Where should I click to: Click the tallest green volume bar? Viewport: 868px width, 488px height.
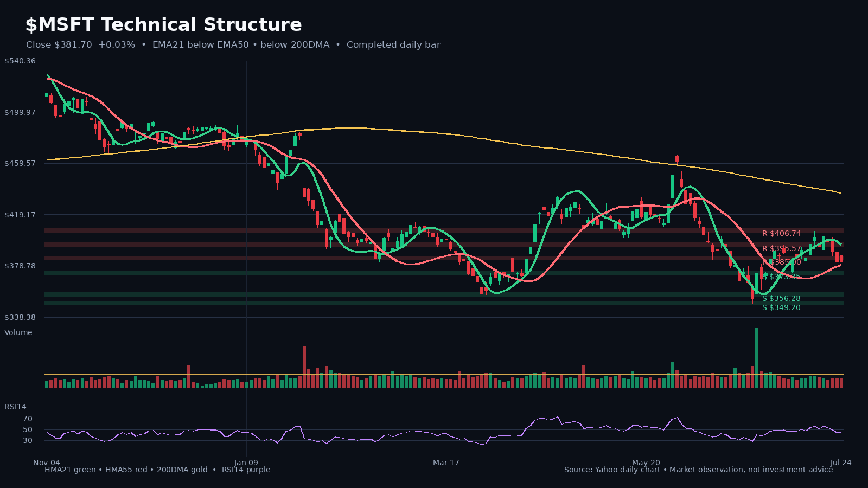click(x=757, y=358)
